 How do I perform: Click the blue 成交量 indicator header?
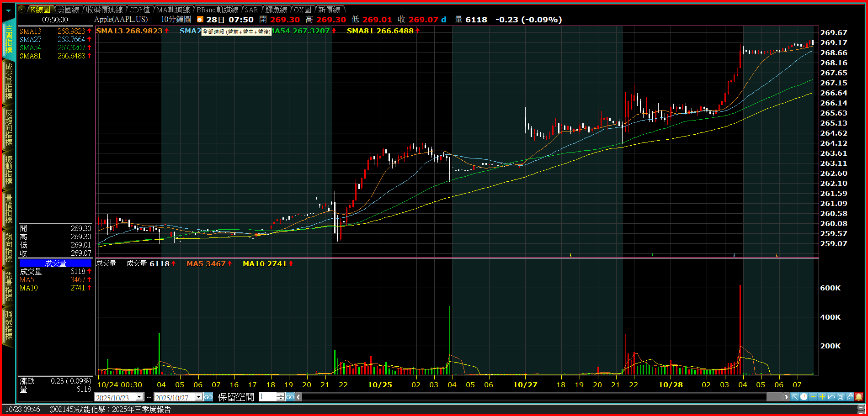[x=55, y=263]
